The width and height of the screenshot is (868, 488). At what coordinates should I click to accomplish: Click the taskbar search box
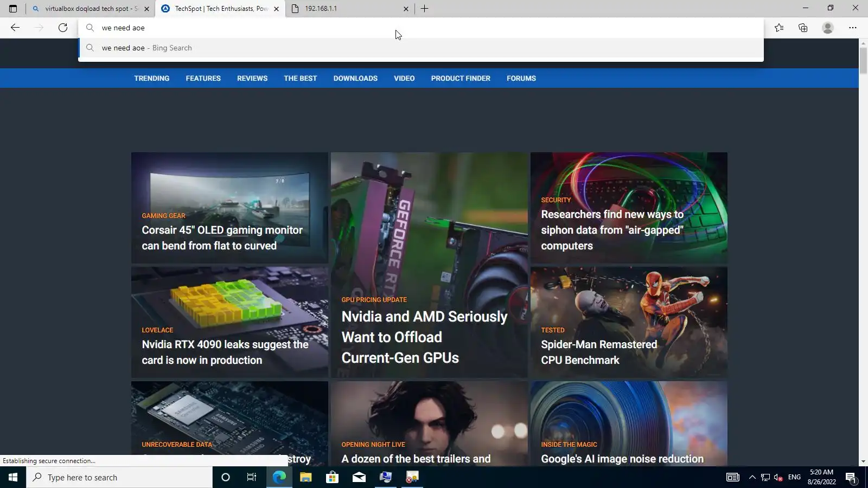119,477
